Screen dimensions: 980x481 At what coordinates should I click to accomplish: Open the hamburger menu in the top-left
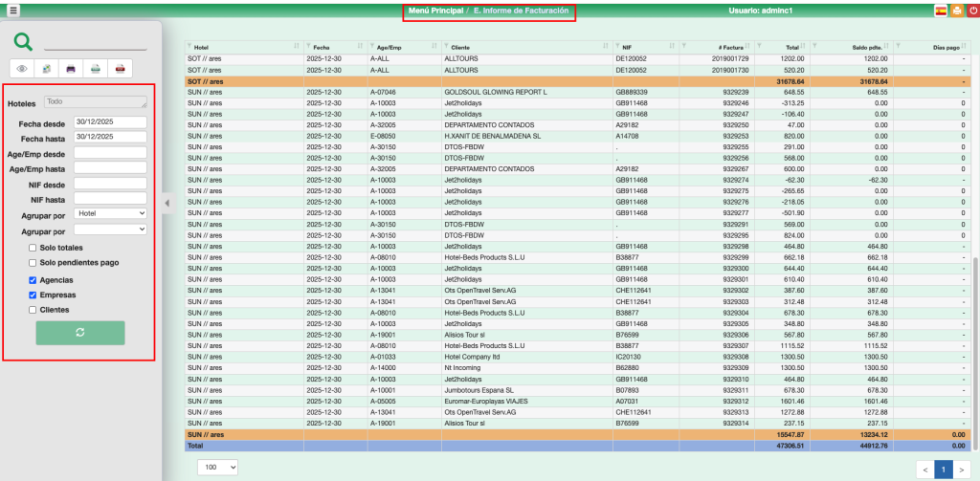click(x=13, y=11)
